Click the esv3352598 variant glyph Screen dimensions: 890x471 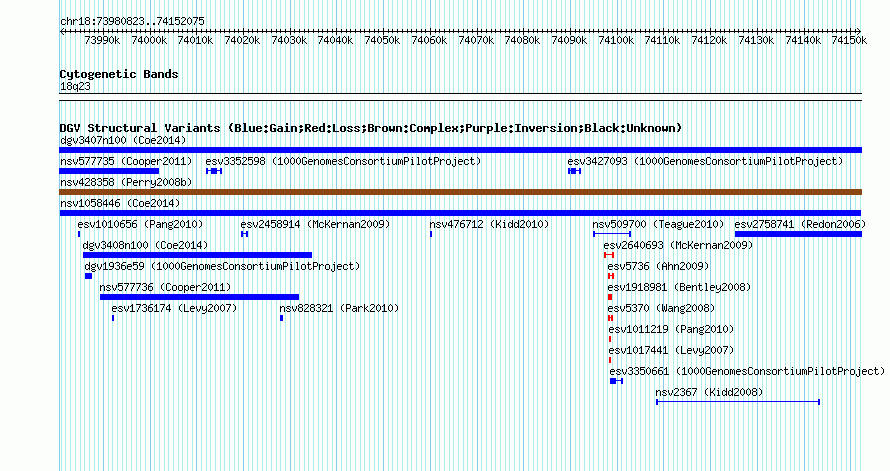coord(214,171)
